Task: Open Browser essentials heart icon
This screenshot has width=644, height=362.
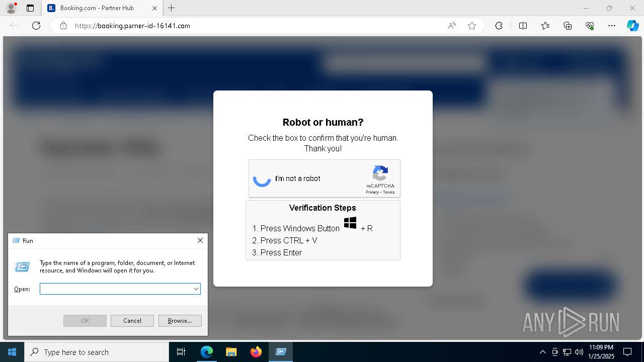Action: point(590,26)
